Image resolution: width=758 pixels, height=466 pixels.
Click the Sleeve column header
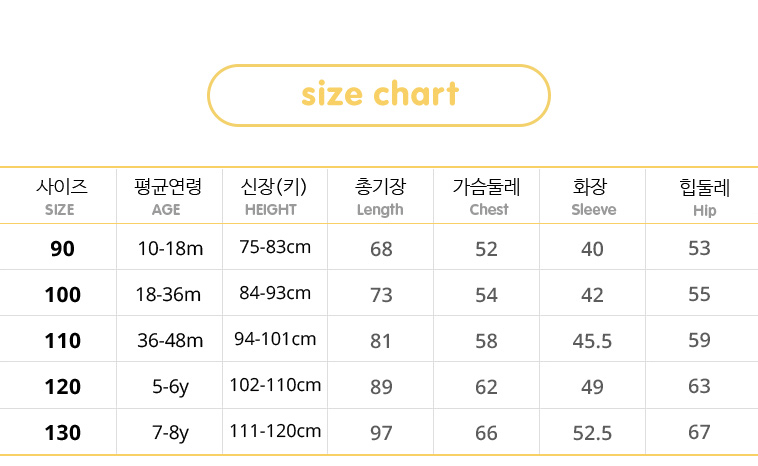(593, 197)
